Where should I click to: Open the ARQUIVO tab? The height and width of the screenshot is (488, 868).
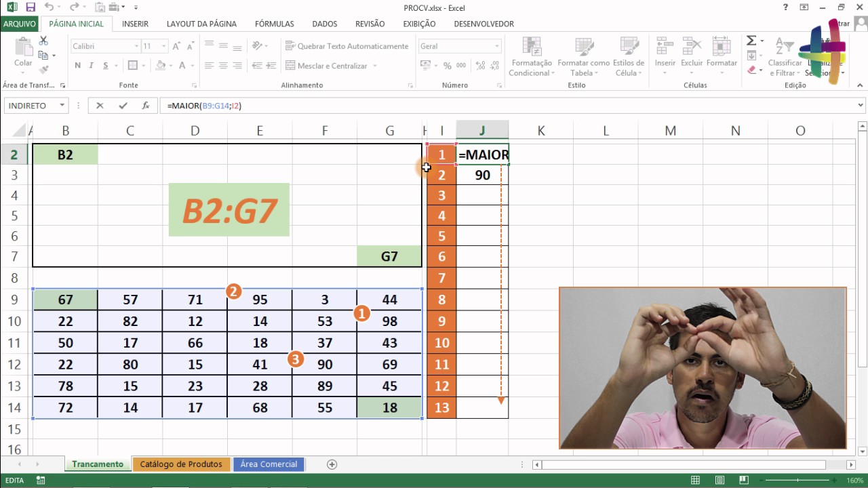click(x=20, y=24)
